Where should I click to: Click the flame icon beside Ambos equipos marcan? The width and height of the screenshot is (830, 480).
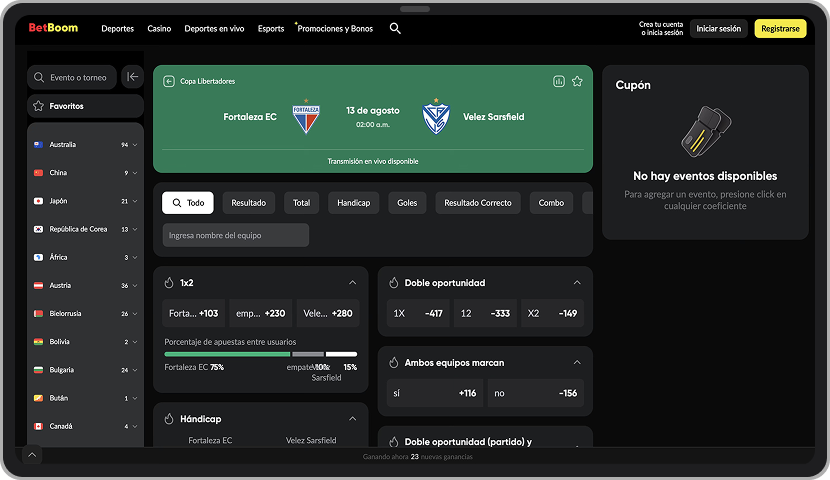[393, 363]
